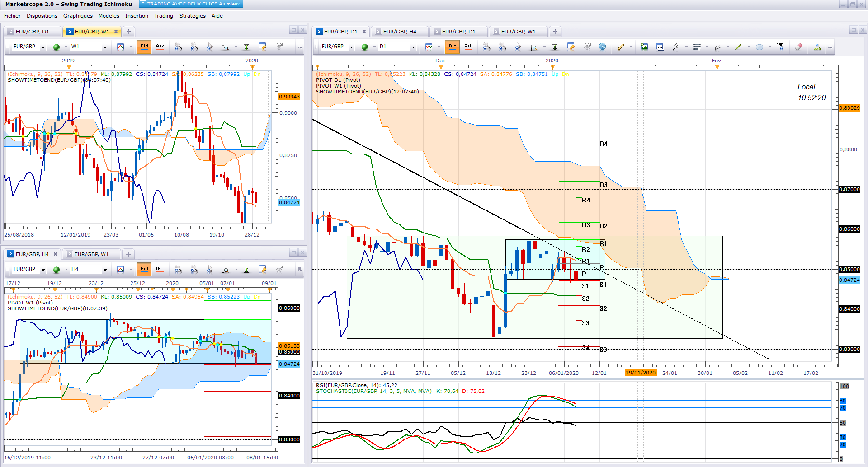
Task: Click the vertical scale zoom icon in main D1 toolbar
Action: click(x=534, y=47)
